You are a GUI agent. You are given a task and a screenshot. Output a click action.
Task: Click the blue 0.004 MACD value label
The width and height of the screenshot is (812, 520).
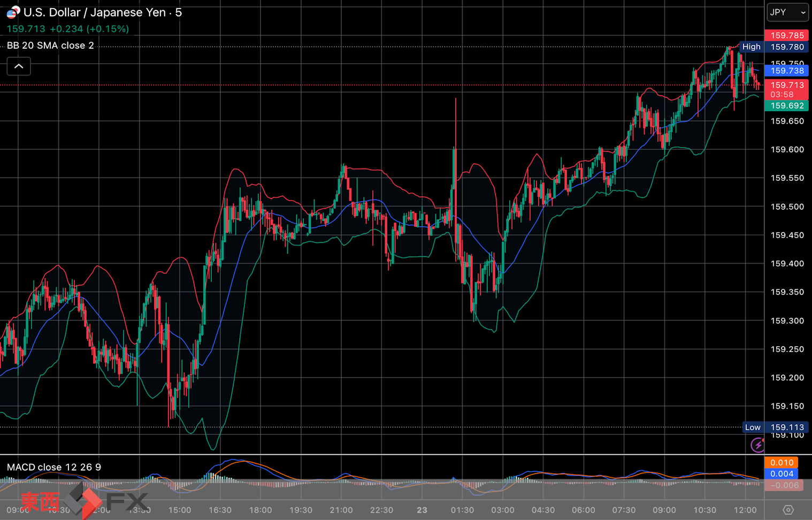tap(781, 474)
